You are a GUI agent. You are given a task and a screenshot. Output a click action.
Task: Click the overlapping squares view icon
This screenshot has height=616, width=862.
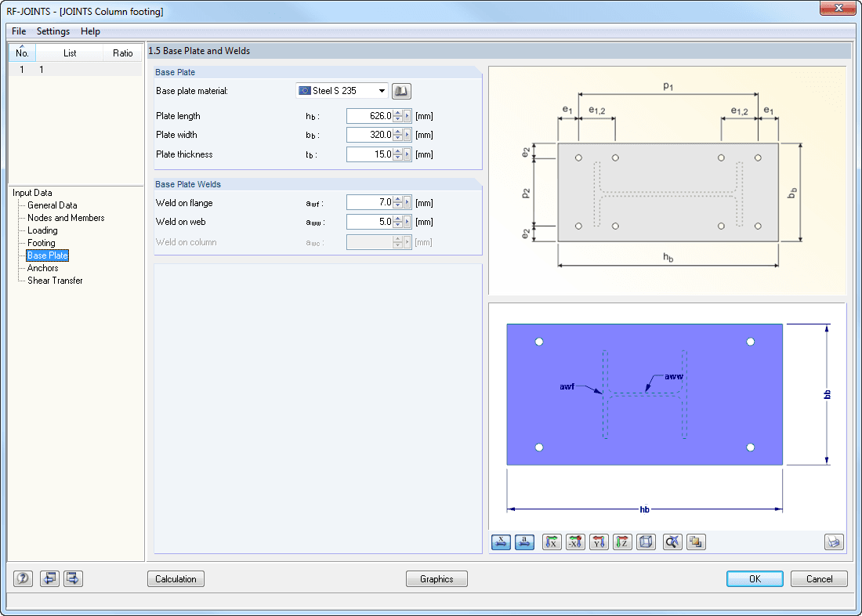[697, 542]
